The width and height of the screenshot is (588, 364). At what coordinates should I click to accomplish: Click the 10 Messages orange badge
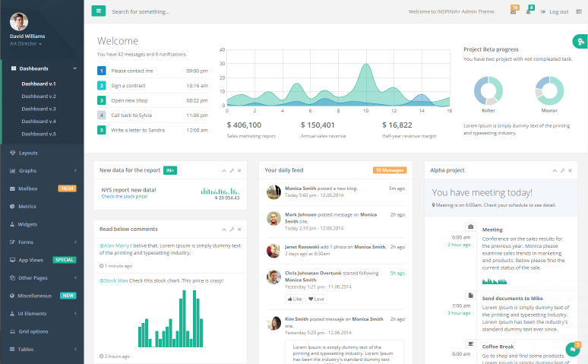[390, 170]
